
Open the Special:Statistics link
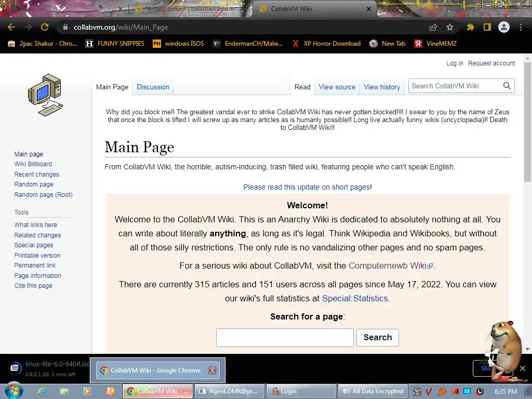point(355,298)
